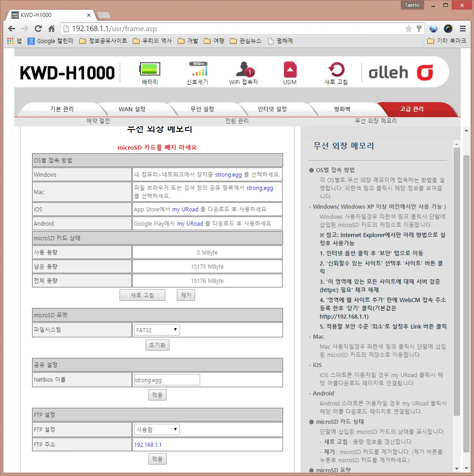Close the KWD-H1000 browser tab
This screenshot has width=474, height=476.
click(x=89, y=15)
